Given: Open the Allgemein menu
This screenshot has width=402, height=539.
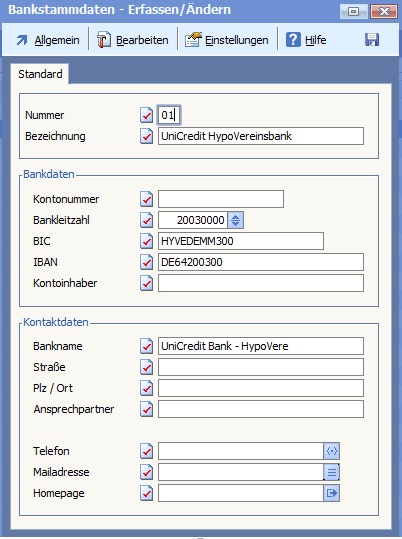Looking at the screenshot, I should tap(48, 40).
